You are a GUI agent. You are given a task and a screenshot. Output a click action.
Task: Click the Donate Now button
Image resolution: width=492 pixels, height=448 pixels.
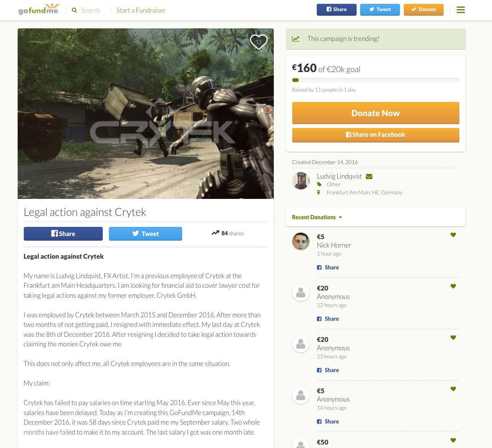coord(375,113)
